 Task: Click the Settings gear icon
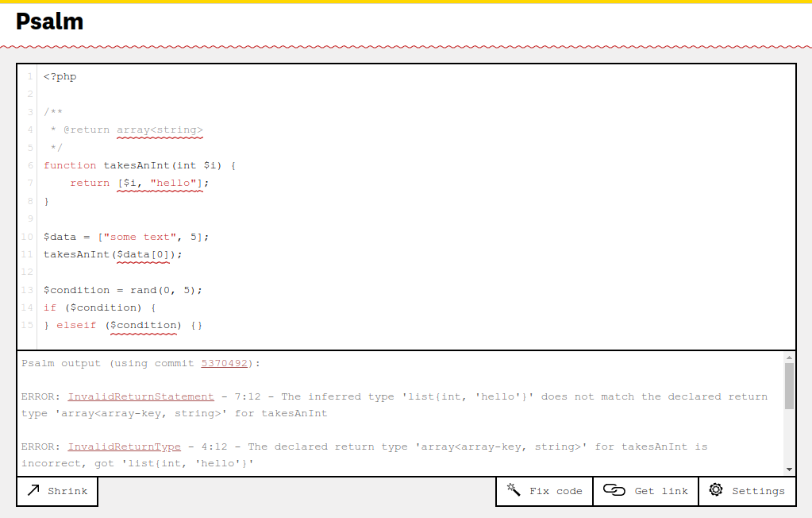(x=716, y=489)
